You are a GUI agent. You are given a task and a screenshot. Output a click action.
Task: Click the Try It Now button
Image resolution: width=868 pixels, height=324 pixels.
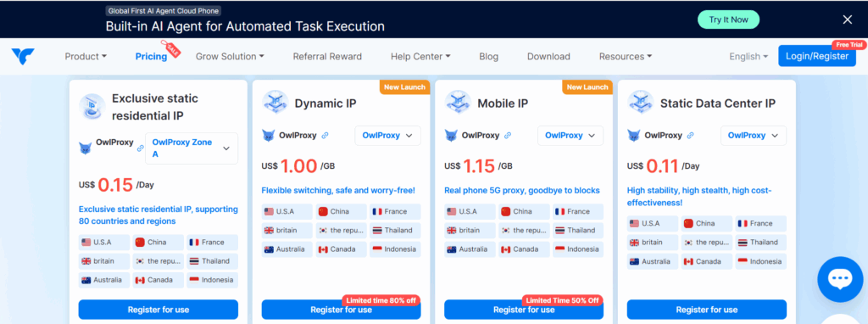point(728,20)
